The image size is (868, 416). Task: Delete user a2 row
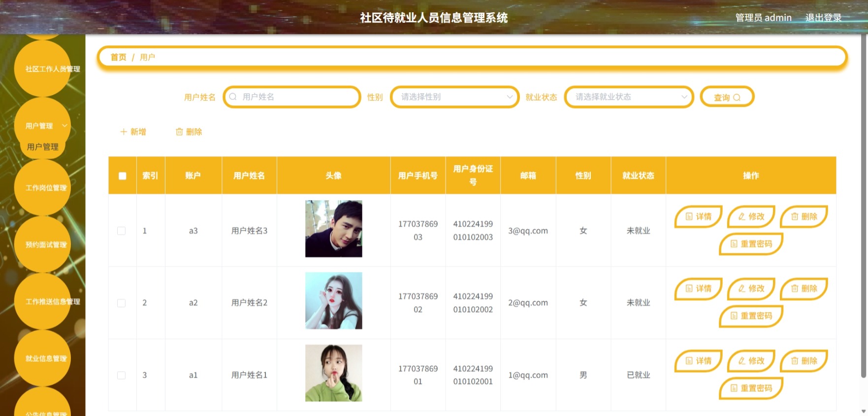pyautogui.click(x=804, y=288)
